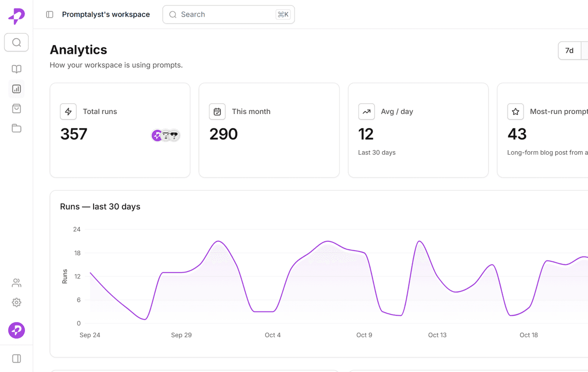Toggle the panel icon at sidebar bottom
The width and height of the screenshot is (588, 372).
click(x=17, y=359)
